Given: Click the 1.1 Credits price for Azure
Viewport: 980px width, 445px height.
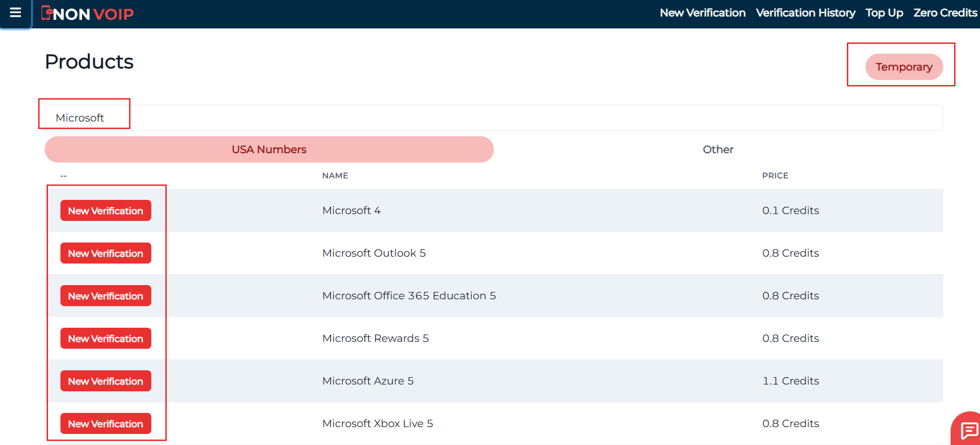Looking at the screenshot, I should point(790,381).
